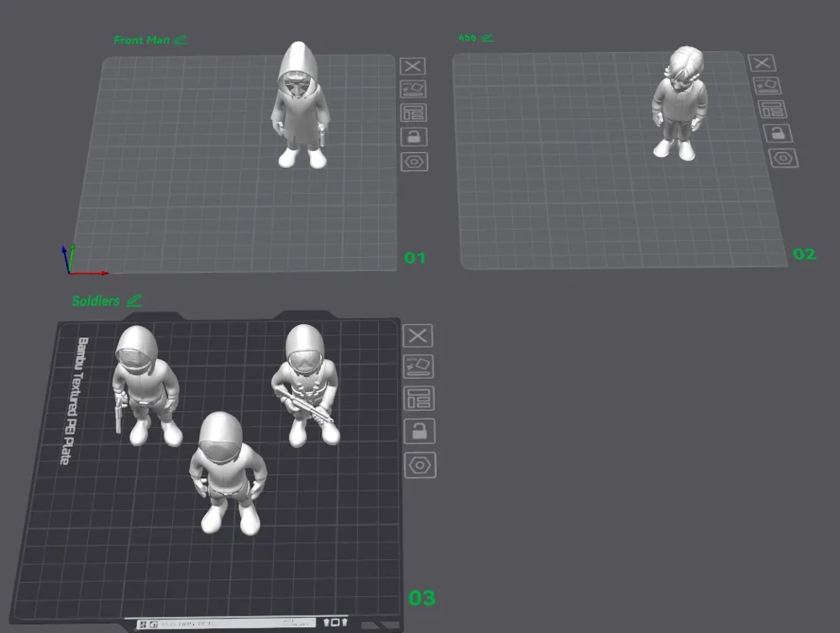The image size is (840, 633).
Task: Edit the Front Man plate name
Action: point(181,39)
